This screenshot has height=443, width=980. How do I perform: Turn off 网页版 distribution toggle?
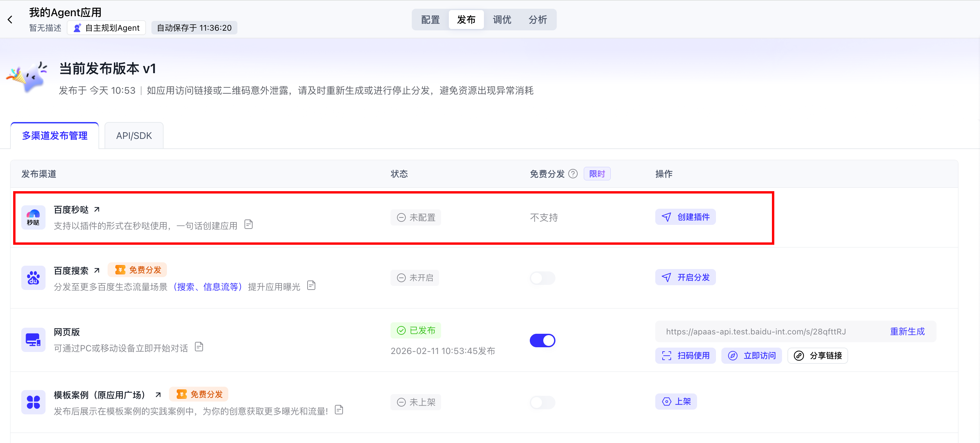coord(542,340)
